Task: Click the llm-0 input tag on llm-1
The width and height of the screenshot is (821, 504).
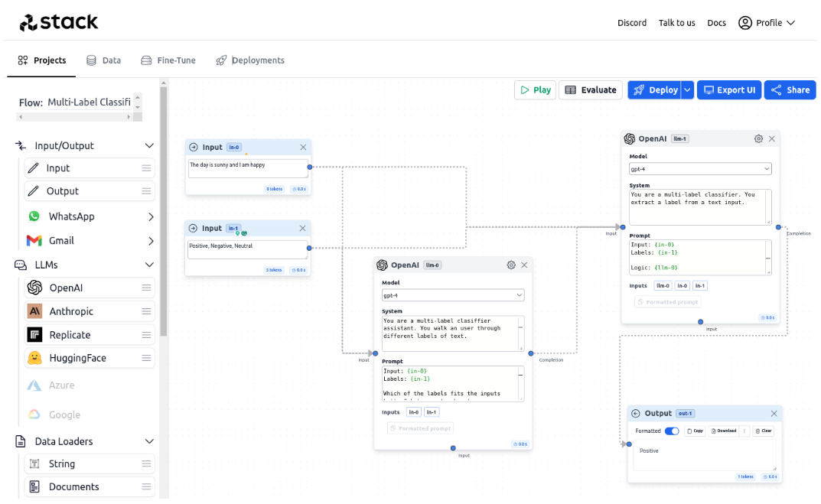Action: pyautogui.click(x=663, y=286)
